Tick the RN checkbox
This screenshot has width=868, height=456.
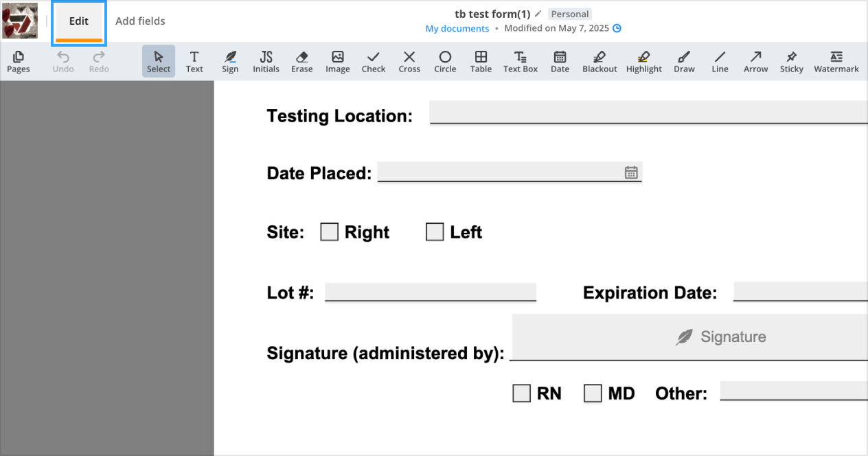point(521,393)
